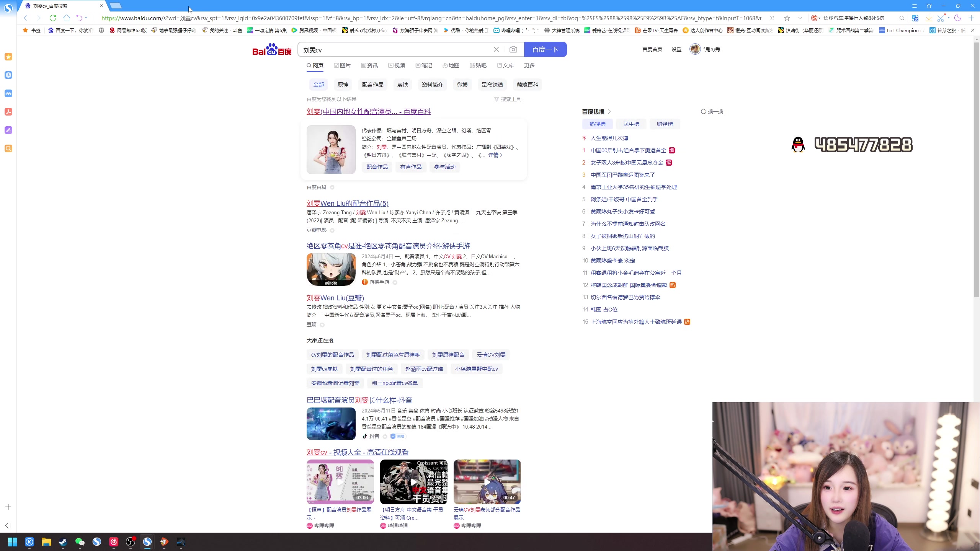This screenshot has width=980, height=551.
Task: Open the Baidu user avatar profile
Action: [x=695, y=49]
